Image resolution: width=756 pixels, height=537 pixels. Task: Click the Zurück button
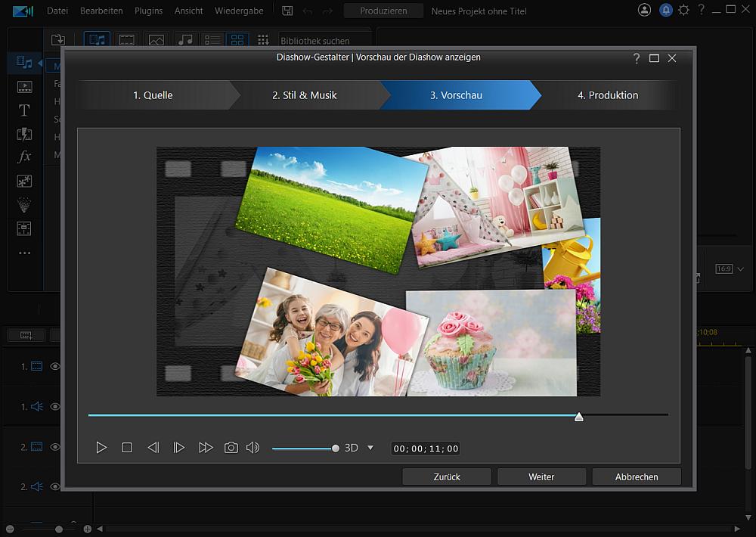[x=447, y=476]
